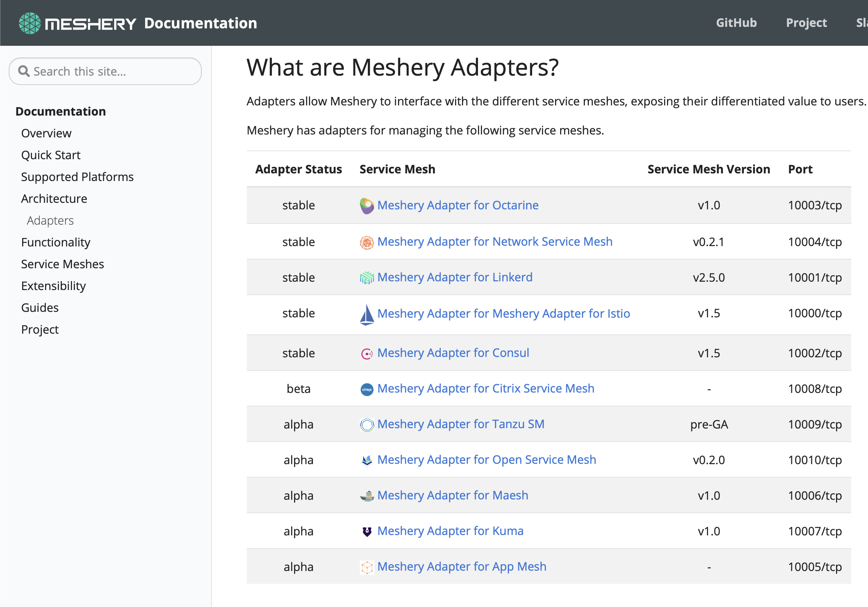Click the 10003/tcp port cell
Viewport: 868px width, 607px height.
click(x=815, y=205)
